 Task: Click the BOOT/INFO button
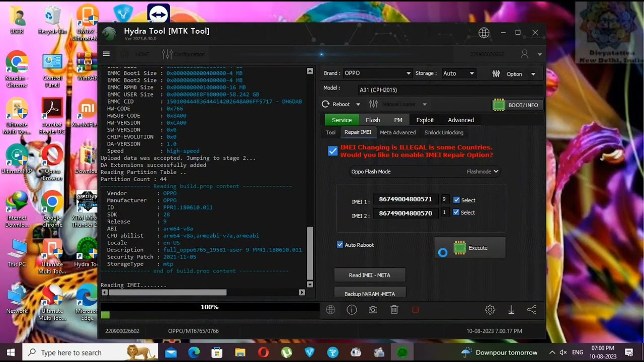(x=517, y=105)
